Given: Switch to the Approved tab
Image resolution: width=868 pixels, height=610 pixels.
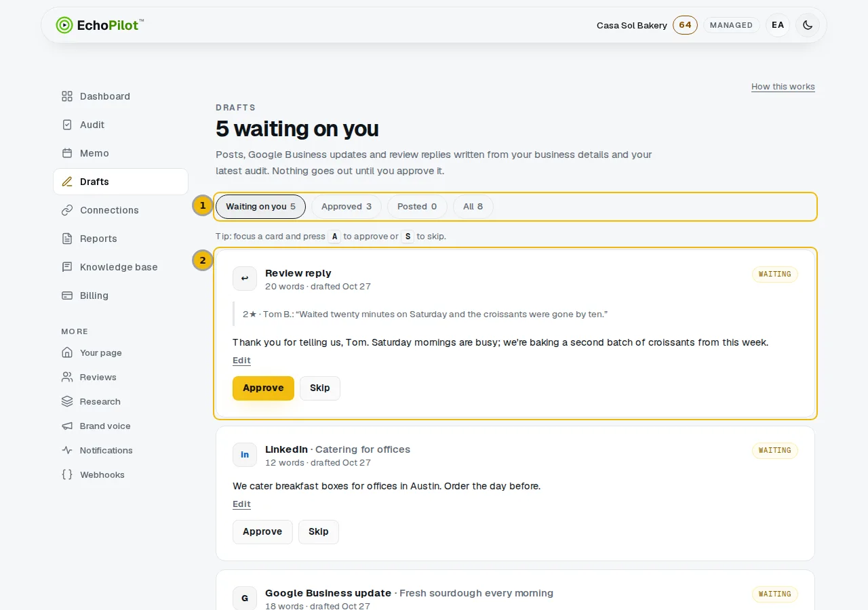Looking at the screenshot, I should (347, 207).
